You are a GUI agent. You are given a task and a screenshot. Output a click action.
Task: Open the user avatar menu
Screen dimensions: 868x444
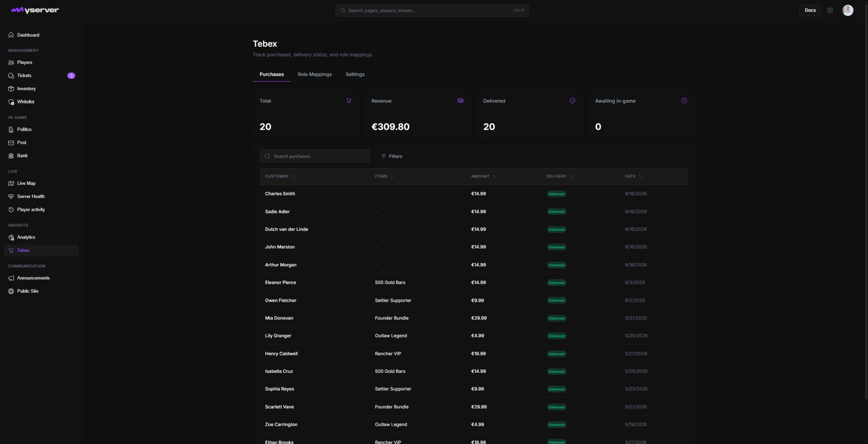click(848, 10)
